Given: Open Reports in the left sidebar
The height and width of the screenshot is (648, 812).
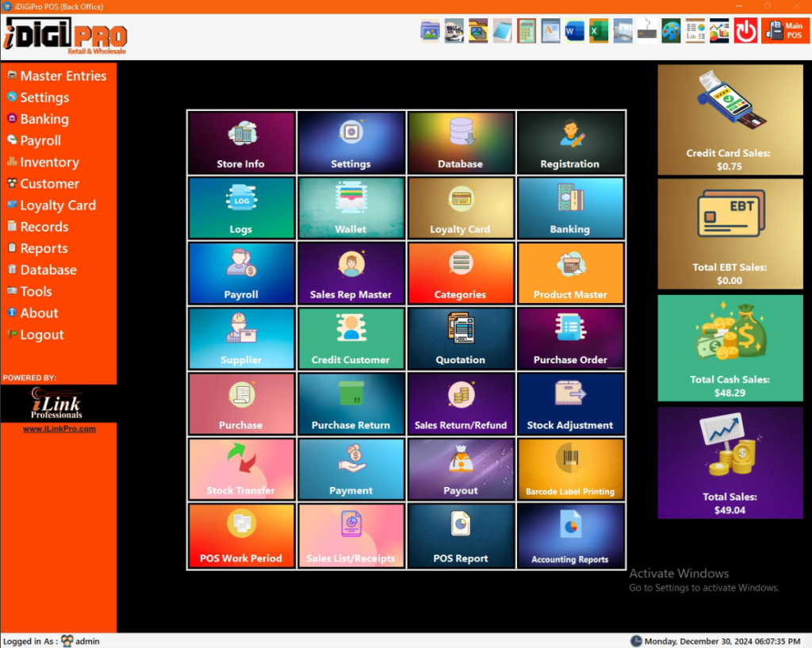Looking at the screenshot, I should pos(38,248).
